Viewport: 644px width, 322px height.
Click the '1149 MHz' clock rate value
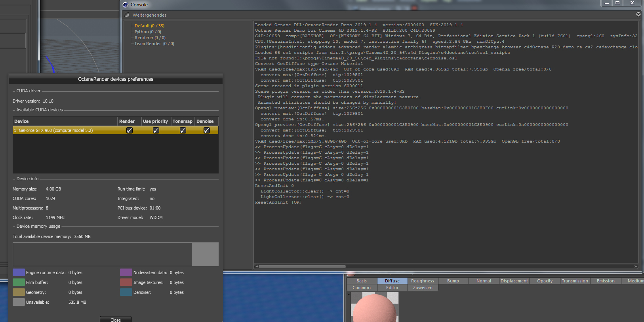coord(55,217)
